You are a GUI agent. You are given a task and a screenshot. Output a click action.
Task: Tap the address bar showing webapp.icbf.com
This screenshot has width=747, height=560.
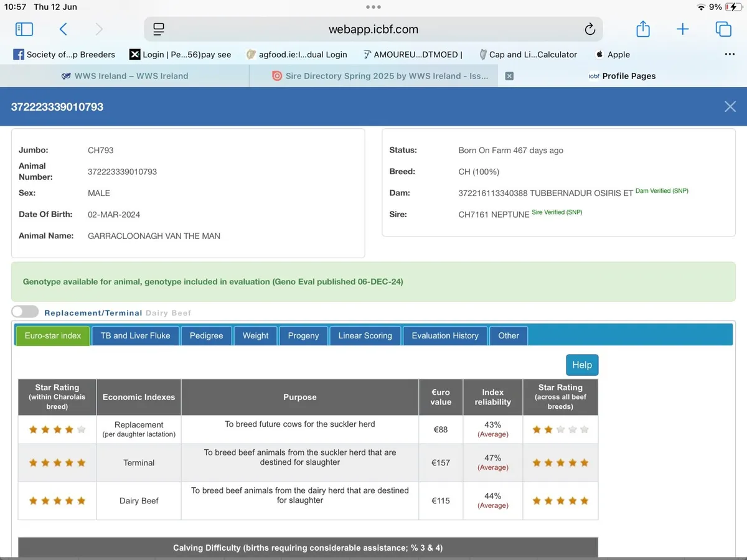pos(374,29)
